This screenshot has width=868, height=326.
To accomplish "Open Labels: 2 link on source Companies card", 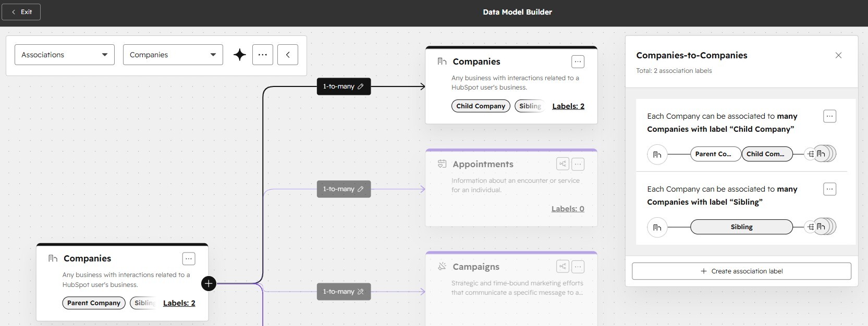I will (x=179, y=303).
